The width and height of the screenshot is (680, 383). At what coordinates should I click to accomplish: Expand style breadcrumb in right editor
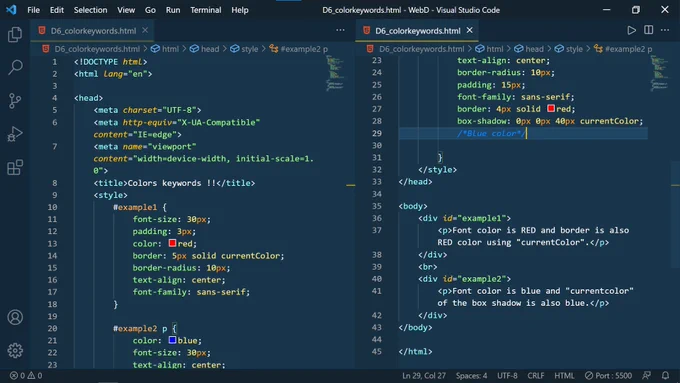tap(569, 49)
